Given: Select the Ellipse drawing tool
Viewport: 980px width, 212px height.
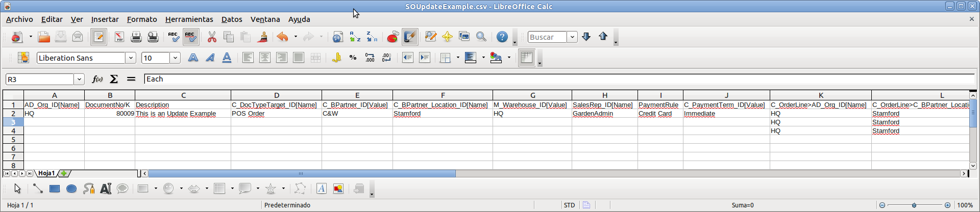Looking at the screenshot, I should (71, 189).
